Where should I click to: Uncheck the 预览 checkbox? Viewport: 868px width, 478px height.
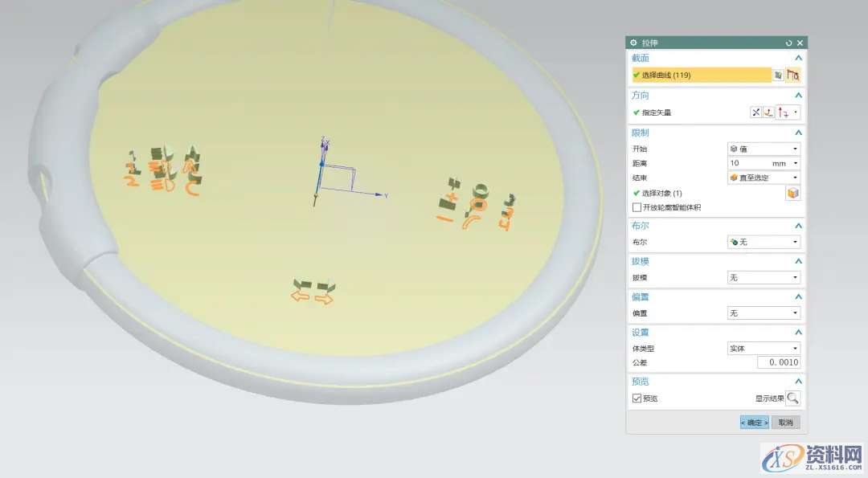coord(637,398)
